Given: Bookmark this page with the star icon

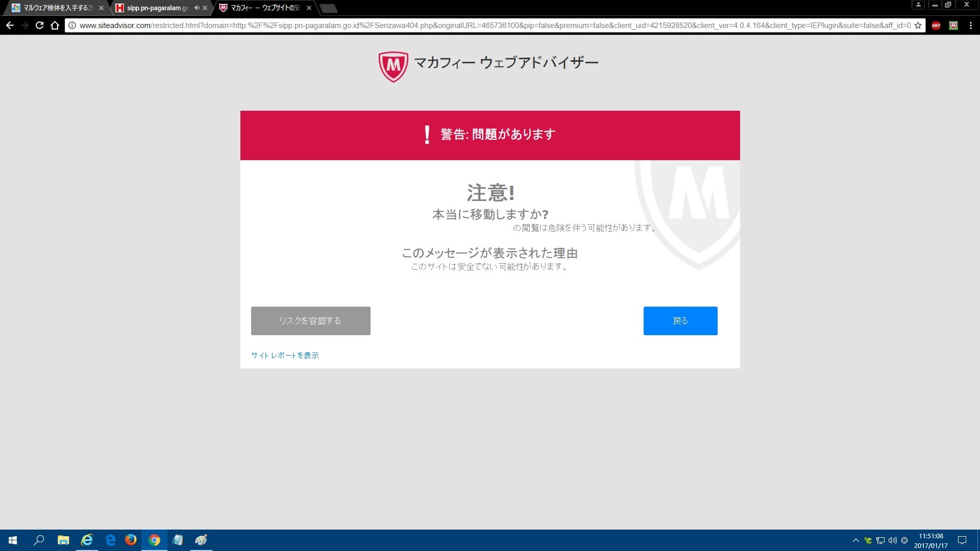Looking at the screenshot, I should [918, 25].
